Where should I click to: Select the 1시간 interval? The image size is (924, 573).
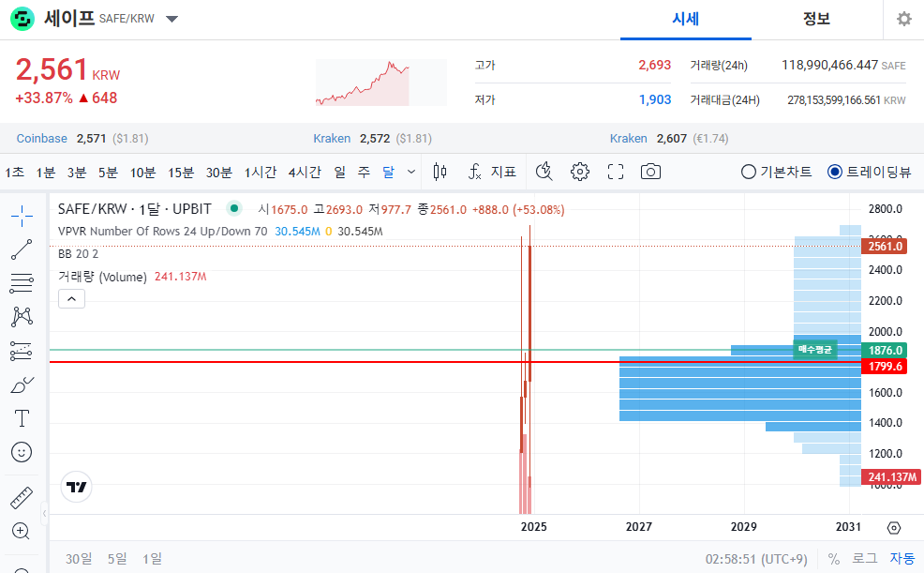coord(261,173)
